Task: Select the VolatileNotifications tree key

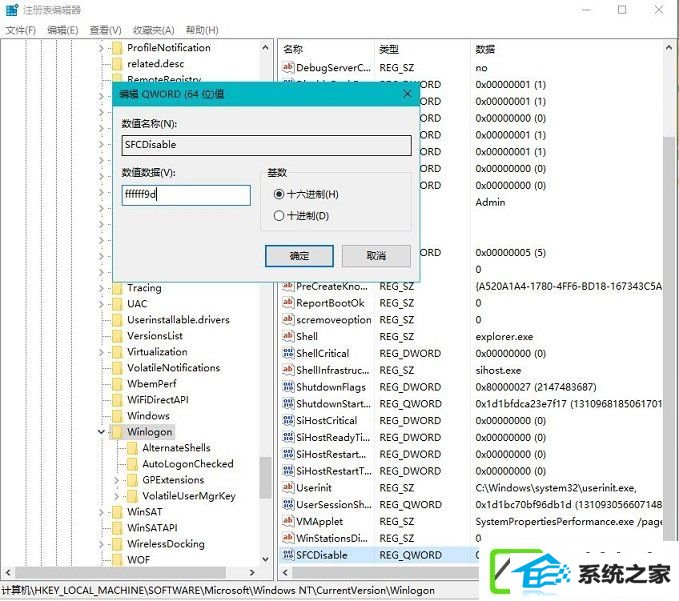Action: coord(173,368)
